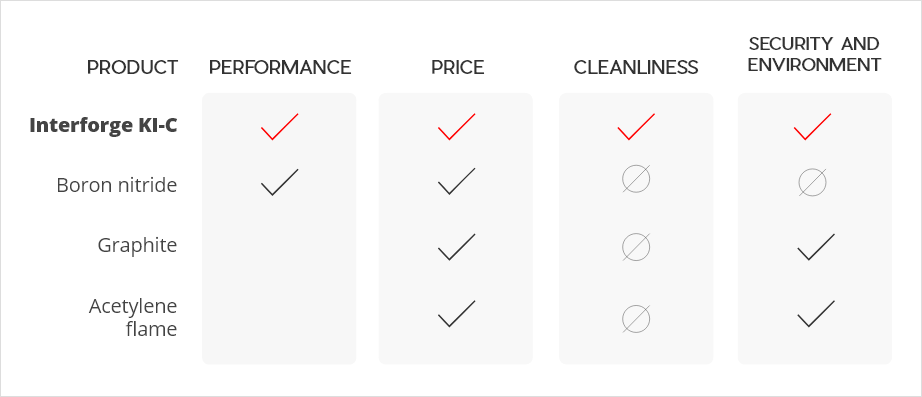Select the Boron nitride row label

[x=116, y=185]
